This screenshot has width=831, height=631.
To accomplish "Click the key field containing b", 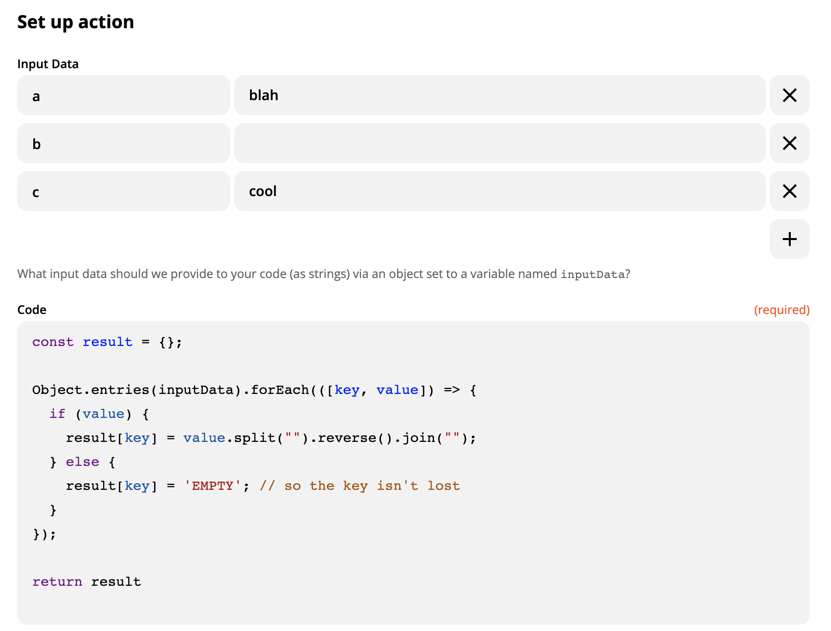I will [x=123, y=144].
